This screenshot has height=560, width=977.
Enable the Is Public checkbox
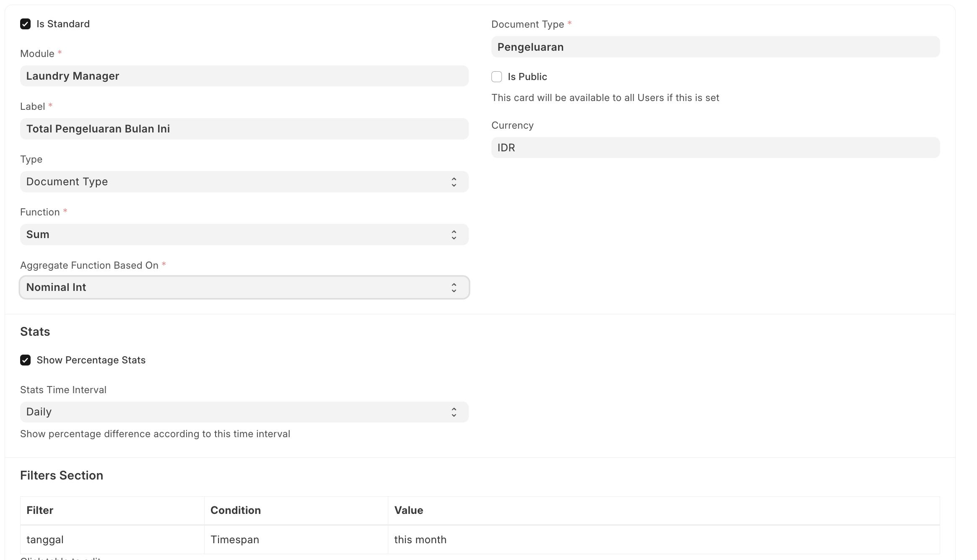(496, 77)
